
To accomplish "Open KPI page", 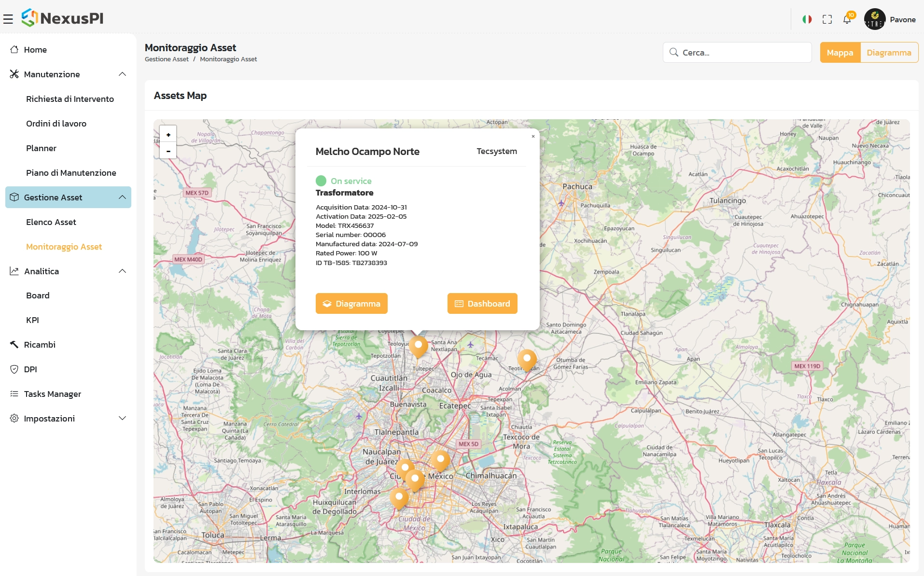I will [x=32, y=320].
